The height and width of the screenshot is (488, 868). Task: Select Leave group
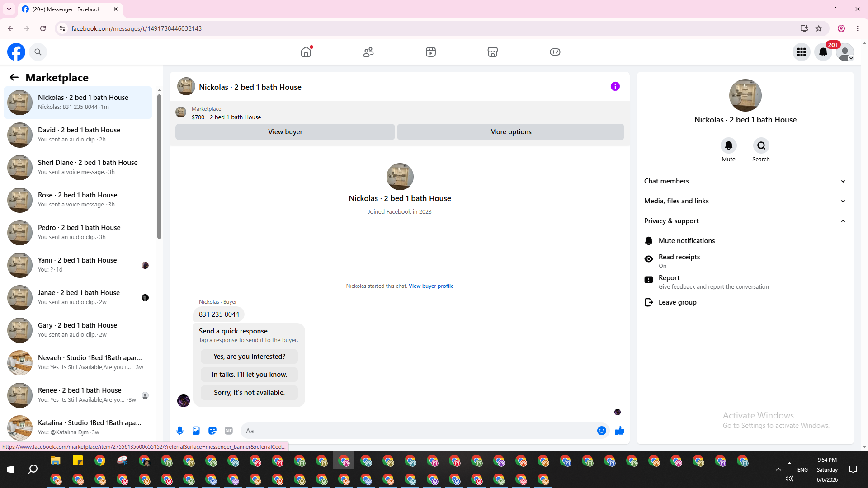coord(745,302)
